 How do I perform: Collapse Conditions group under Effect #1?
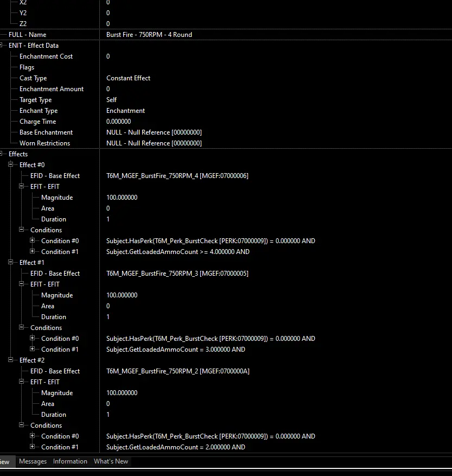pos(22,327)
